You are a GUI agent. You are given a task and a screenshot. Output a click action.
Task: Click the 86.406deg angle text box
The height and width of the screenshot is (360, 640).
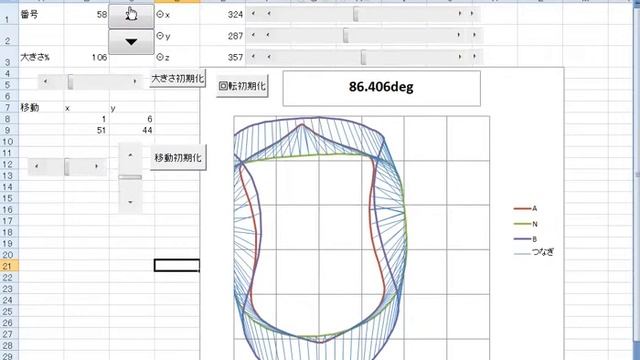[x=381, y=88]
